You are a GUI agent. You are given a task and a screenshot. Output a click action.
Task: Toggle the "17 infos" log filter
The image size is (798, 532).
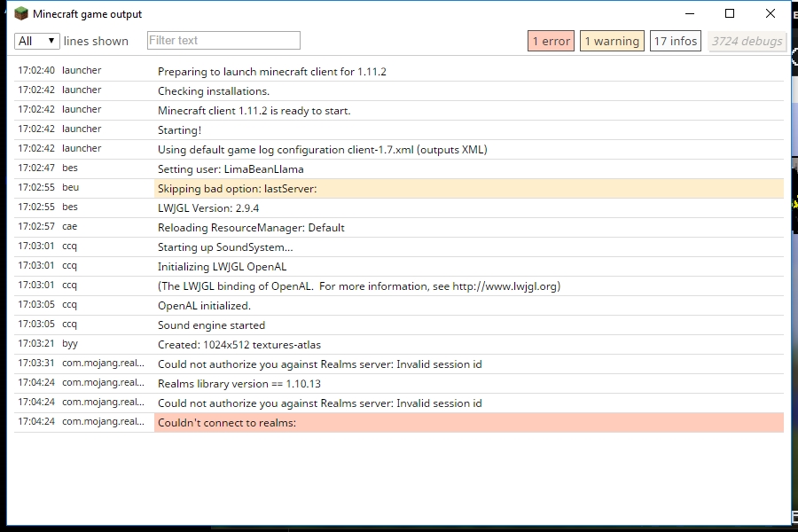[676, 41]
